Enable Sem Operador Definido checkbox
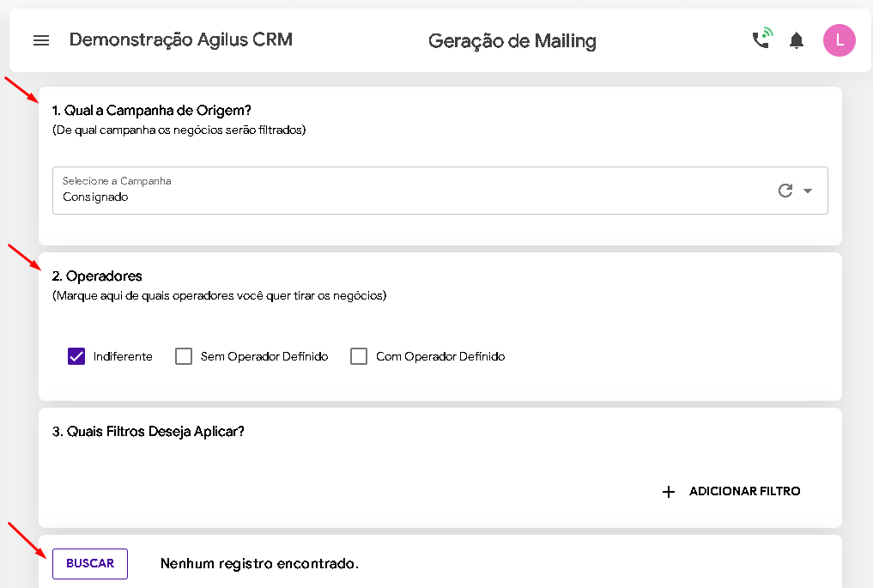The width and height of the screenshot is (873, 588). [x=184, y=356]
